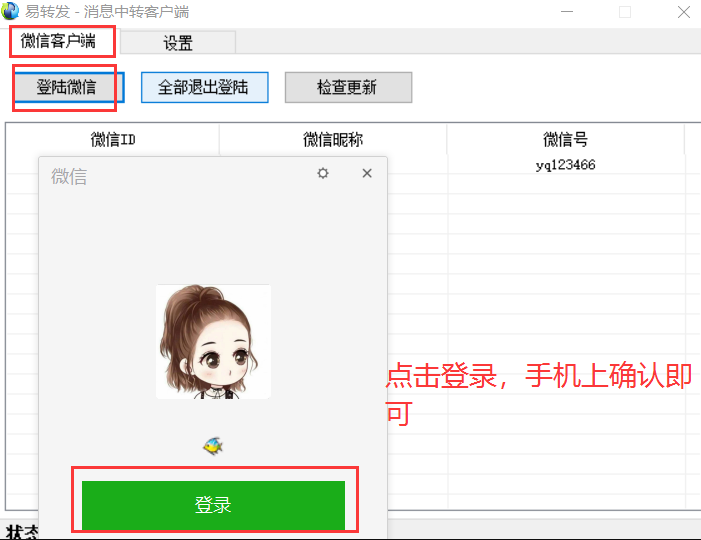Close the 易转发 main window

(684, 12)
